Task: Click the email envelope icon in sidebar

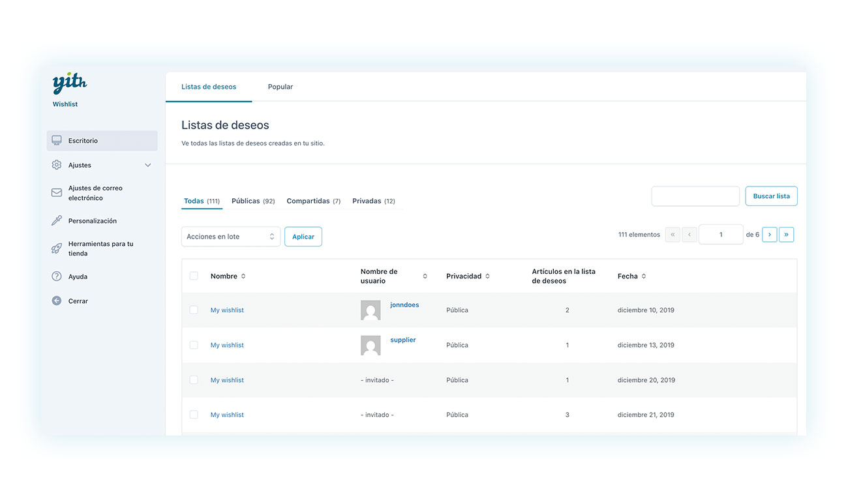Action: pos(57,193)
